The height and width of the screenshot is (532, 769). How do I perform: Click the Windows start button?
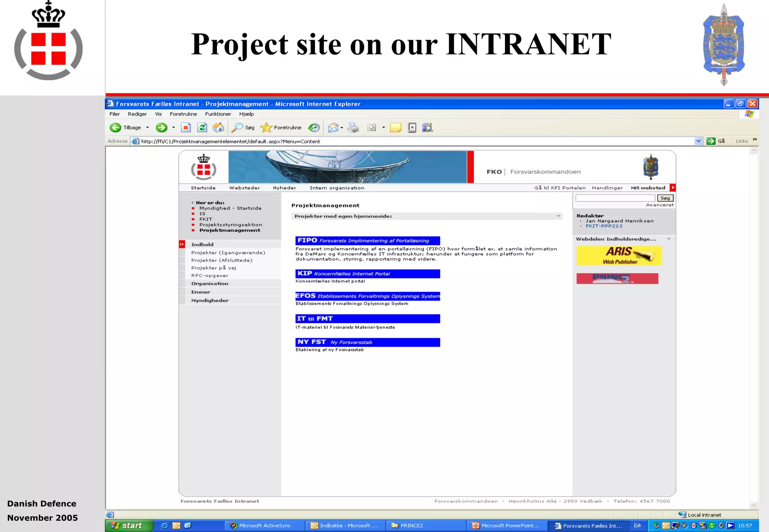129,526
